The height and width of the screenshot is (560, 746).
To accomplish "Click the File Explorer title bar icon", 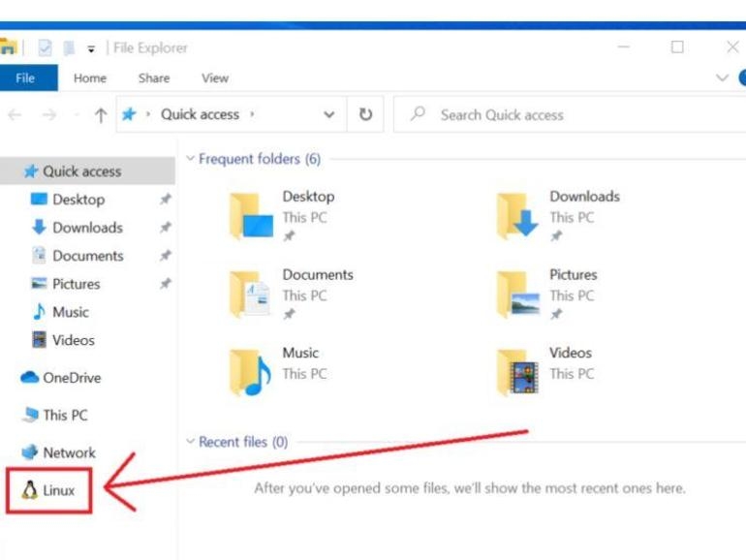I will [x=8, y=47].
